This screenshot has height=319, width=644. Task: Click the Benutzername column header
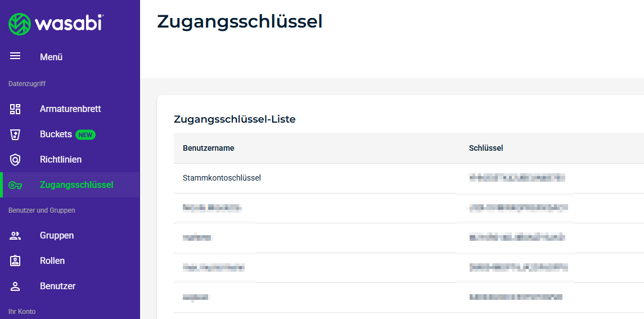[209, 149]
